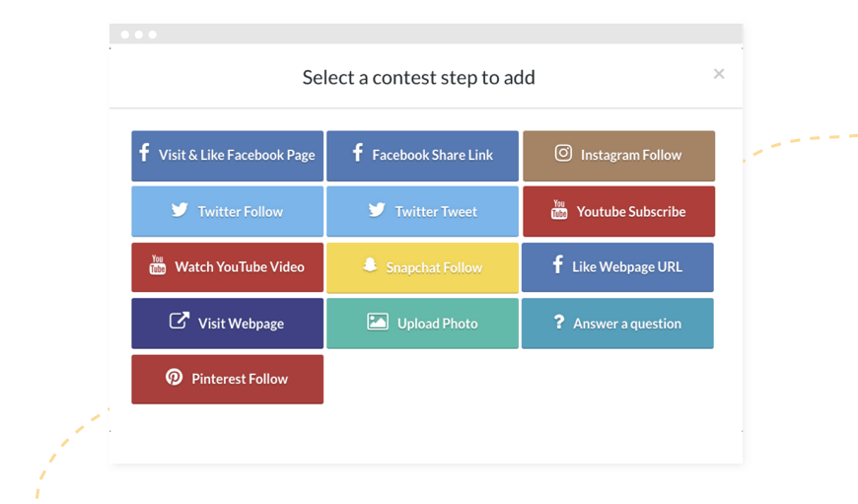Click the Twitter bird icon beside Twitter Tweet

377,210
